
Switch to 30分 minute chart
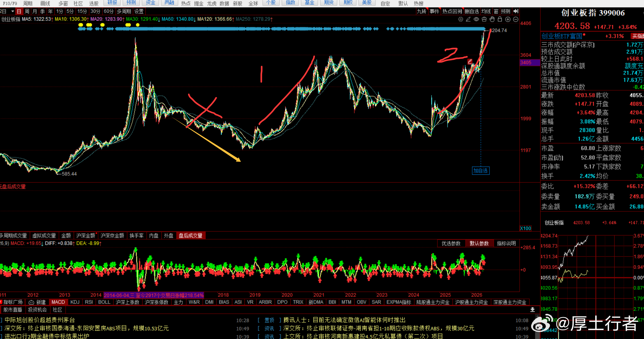pos(95,11)
